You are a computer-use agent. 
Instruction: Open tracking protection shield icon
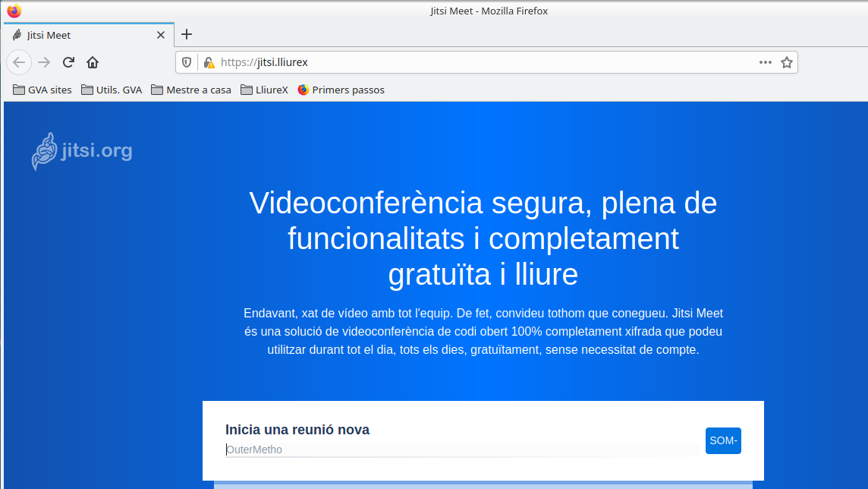(x=187, y=62)
